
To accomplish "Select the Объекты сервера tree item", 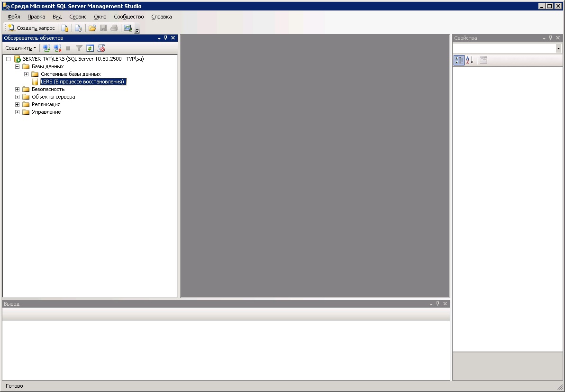I will (54, 97).
